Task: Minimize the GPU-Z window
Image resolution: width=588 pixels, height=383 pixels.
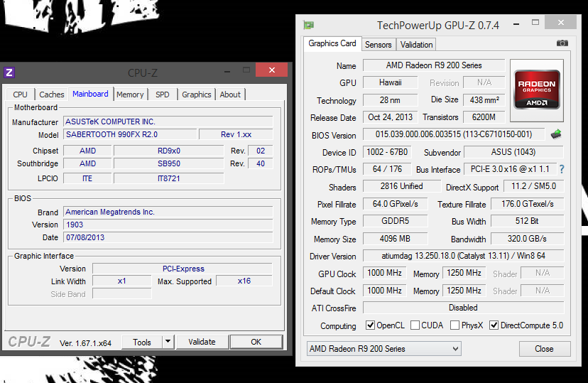Action: click(516, 24)
